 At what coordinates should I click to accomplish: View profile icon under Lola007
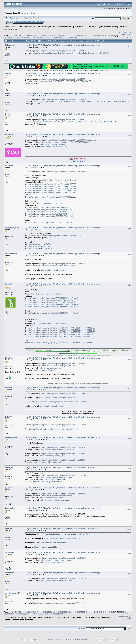(7, 433)
